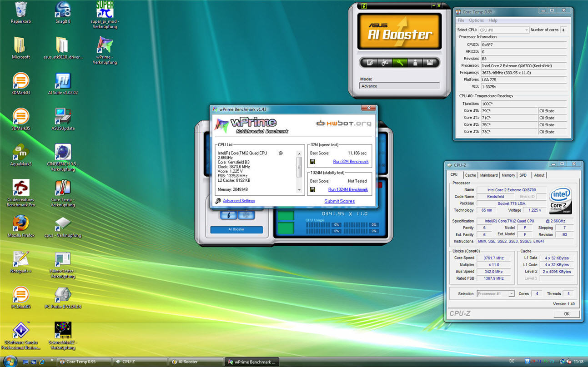Viewport: 588px width, 367px height.
Task: Open File menu in Core Temp
Action: coord(461,20)
